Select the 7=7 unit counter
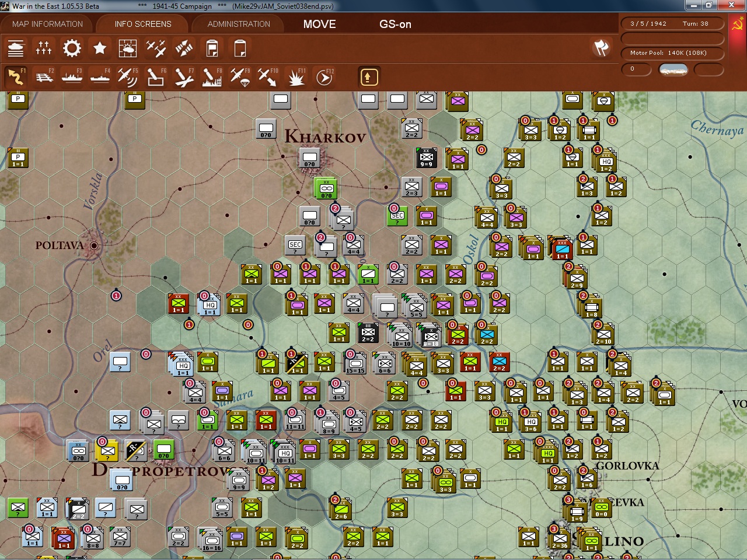Screen dimensions: 747x560 pos(120,536)
